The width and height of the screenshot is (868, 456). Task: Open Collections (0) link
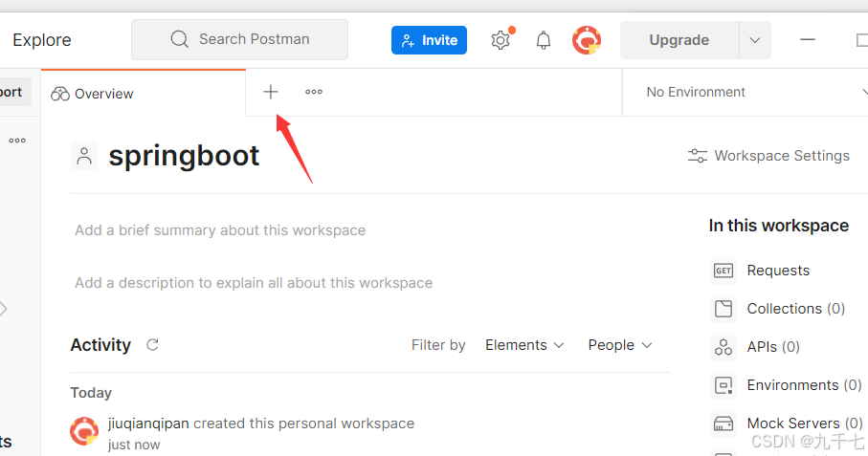(795, 309)
